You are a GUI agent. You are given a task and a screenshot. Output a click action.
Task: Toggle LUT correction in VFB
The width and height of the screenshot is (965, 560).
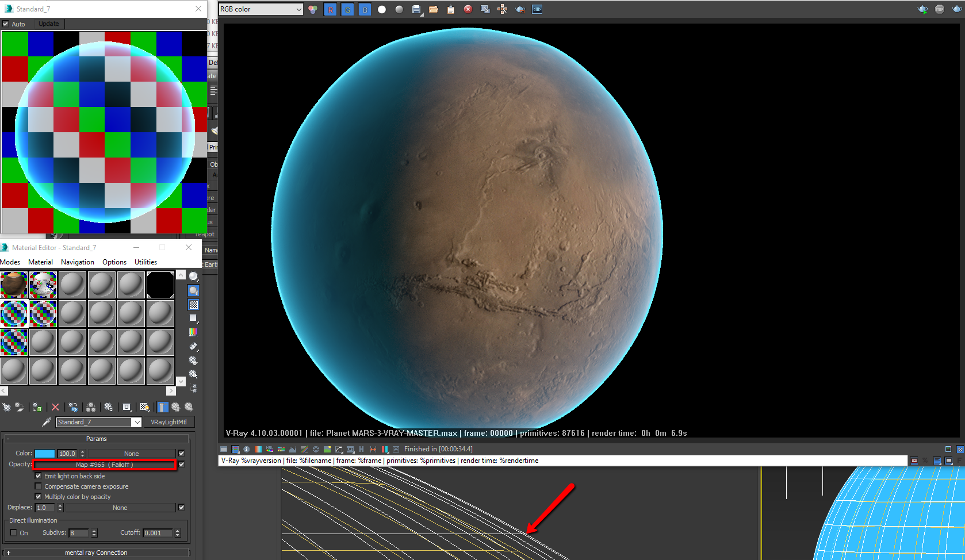click(x=350, y=449)
